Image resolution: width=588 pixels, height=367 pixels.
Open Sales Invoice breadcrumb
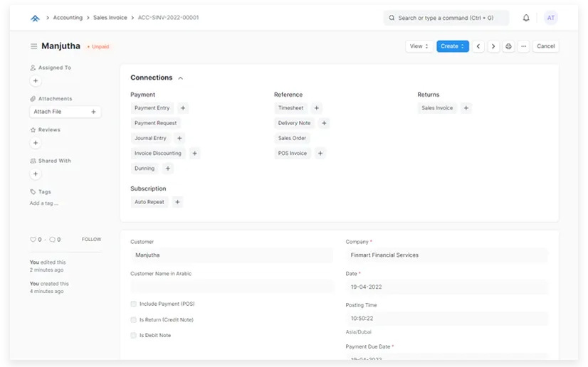click(110, 18)
